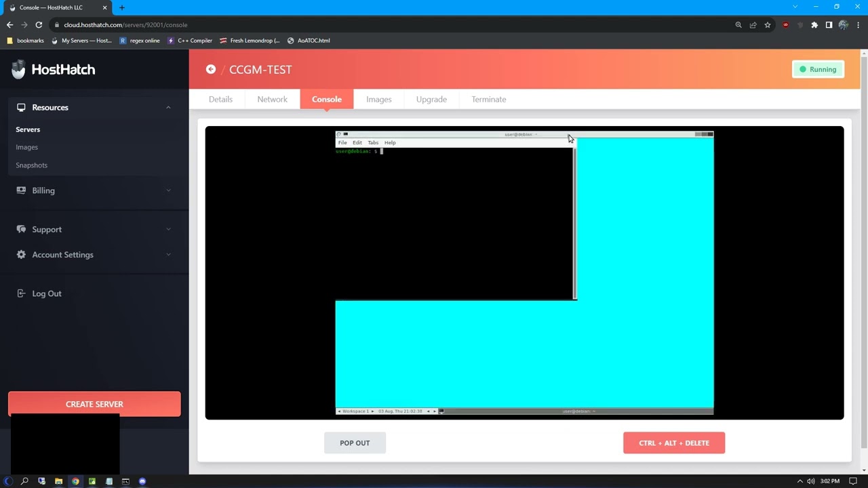This screenshot has width=868, height=488.
Task: Expand the Account Settings section
Action: click(x=168, y=255)
